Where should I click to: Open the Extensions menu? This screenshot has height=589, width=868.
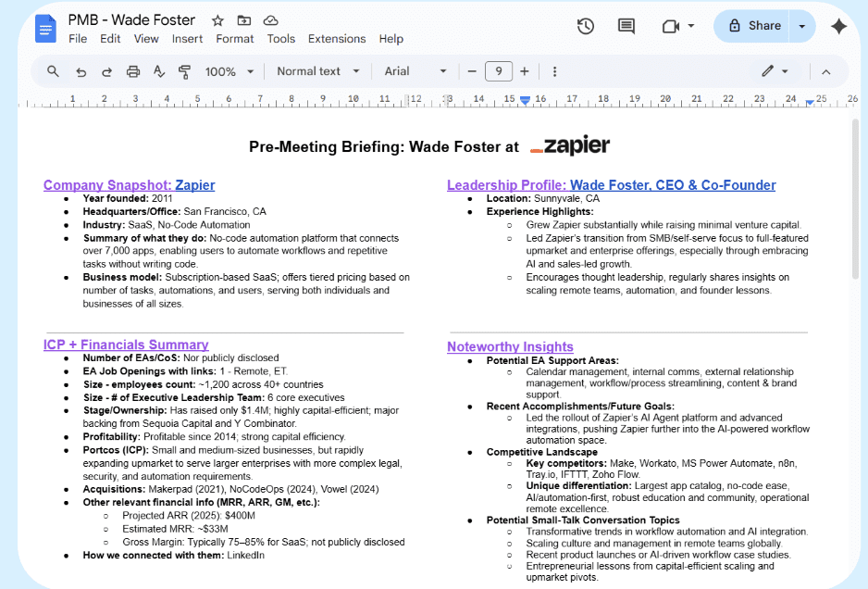click(x=337, y=39)
